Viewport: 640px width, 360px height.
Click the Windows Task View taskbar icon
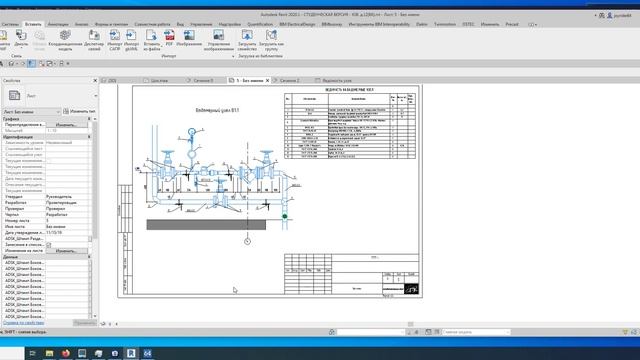pyautogui.click(x=33, y=353)
